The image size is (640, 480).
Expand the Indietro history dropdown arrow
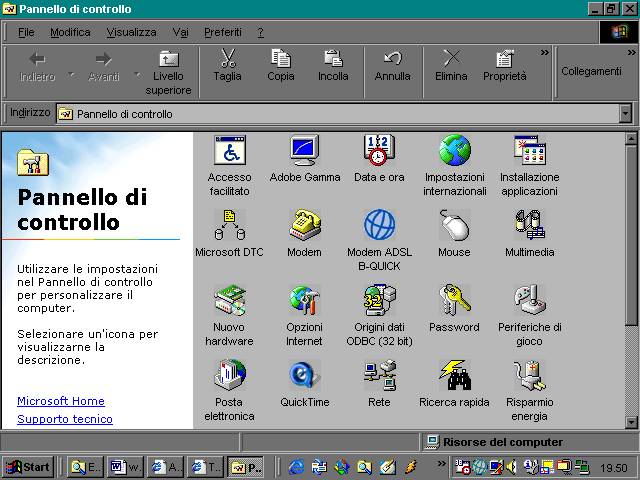[x=71, y=74]
